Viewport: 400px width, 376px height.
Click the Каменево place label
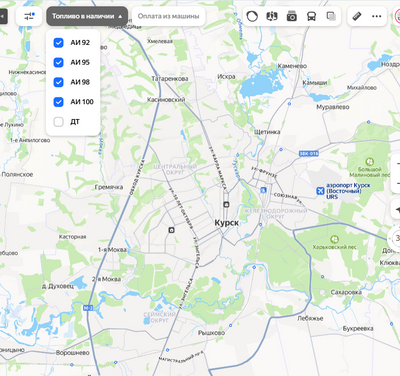[292, 66]
